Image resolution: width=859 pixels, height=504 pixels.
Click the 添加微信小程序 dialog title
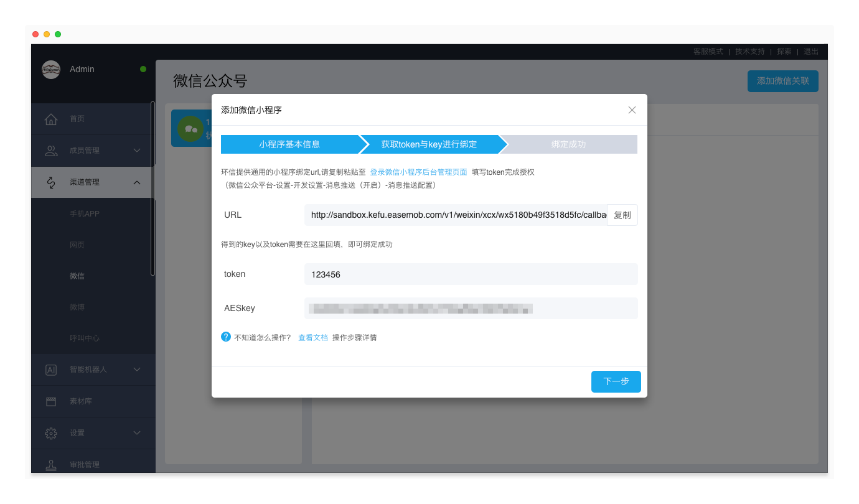(251, 110)
